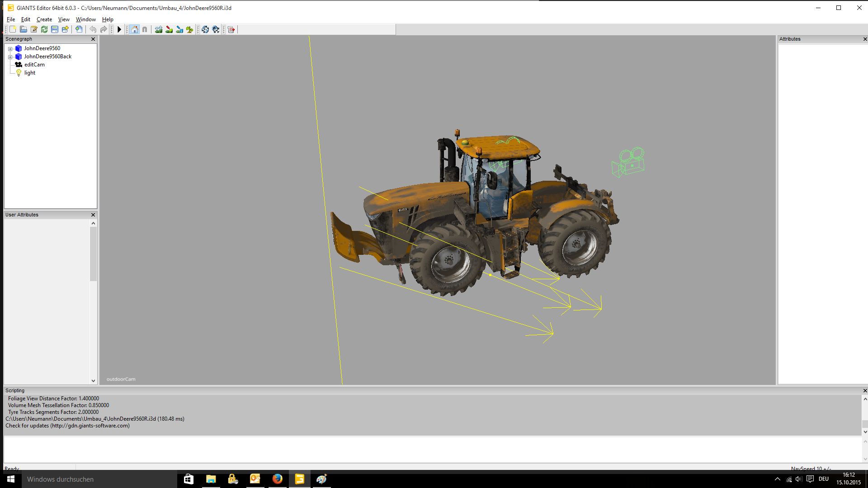Click the New scene toolbar icon
Screen dimensions: 868x488
(13, 29)
